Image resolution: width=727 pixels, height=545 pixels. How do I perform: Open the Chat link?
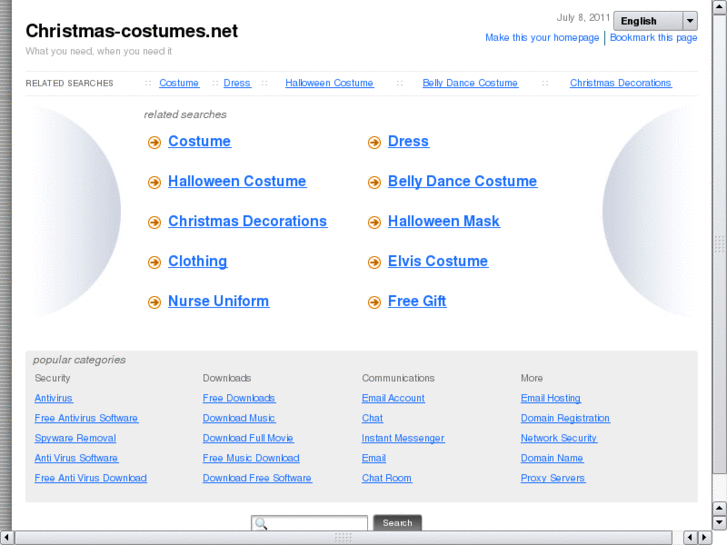[372, 418]
